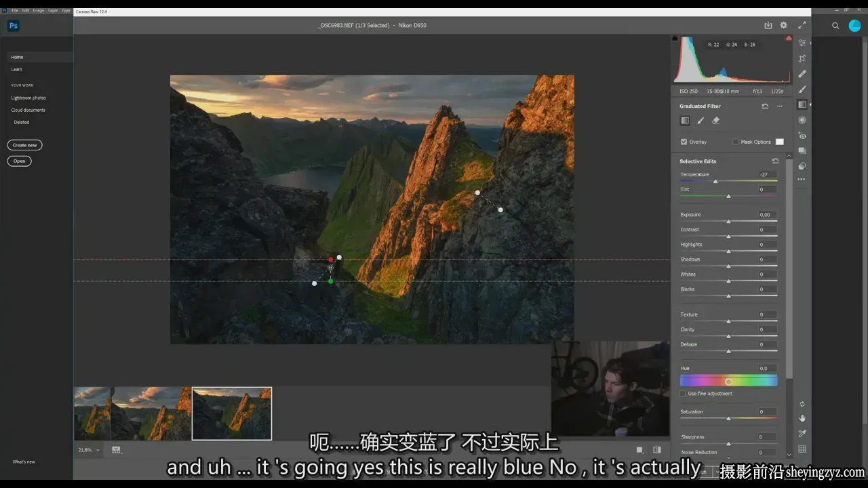Open more image settings three dots in toolbar
This screenshot has height=488, width=868.
[x=802, y=180]
